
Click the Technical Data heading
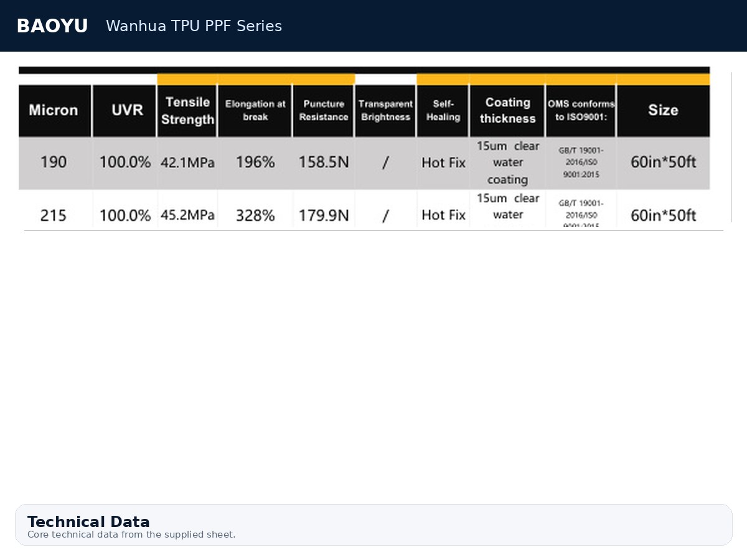(88, 521)
